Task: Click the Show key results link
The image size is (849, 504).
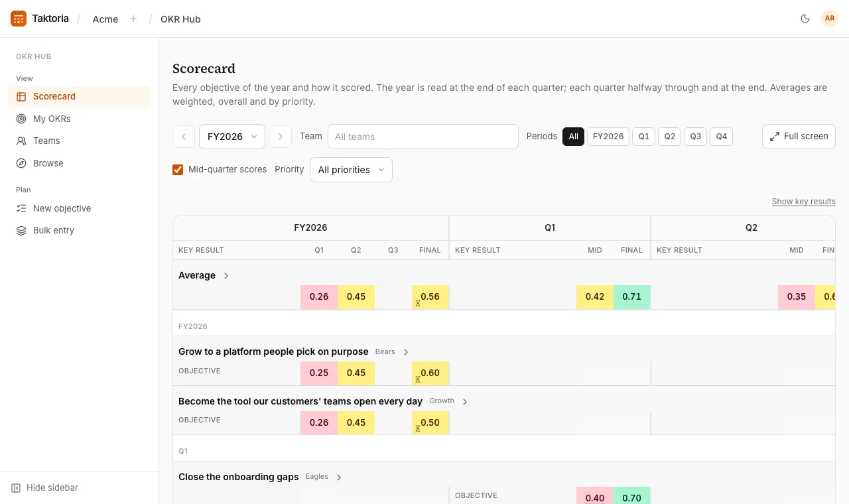Action: pyautogui.click(x=804, y=202)
